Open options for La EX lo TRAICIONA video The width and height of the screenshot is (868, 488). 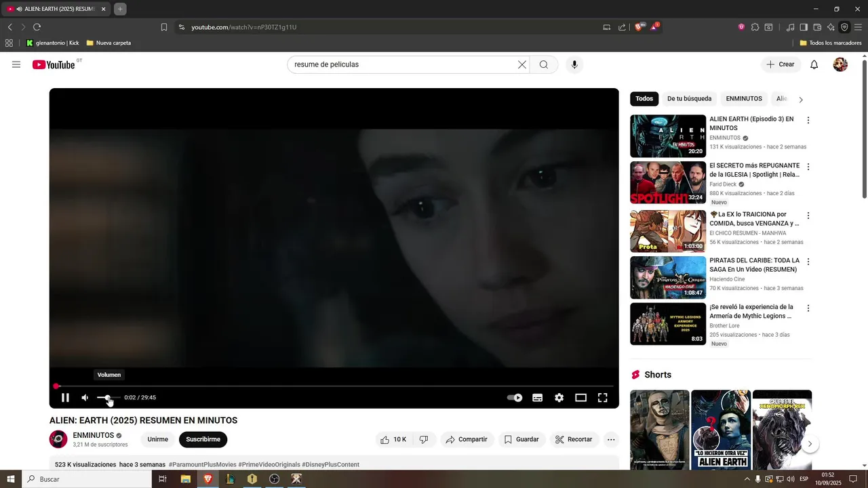tap(808, 216)
